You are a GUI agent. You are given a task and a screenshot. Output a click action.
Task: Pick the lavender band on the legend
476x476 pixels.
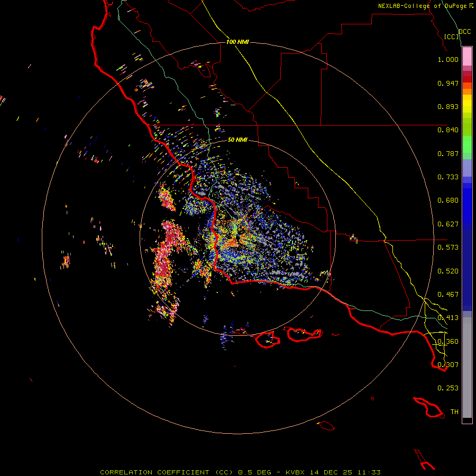pos(467,168)
